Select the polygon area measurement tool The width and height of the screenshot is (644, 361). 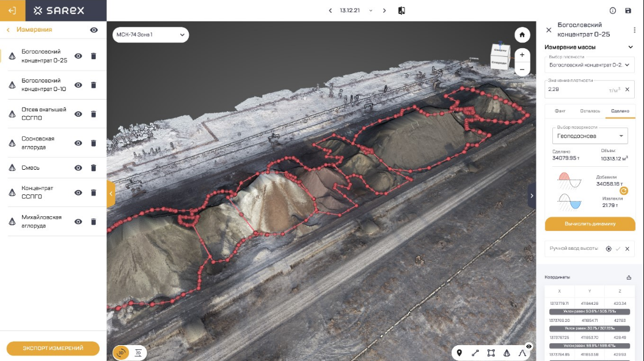pyautogui.click(x=491, y=352)
